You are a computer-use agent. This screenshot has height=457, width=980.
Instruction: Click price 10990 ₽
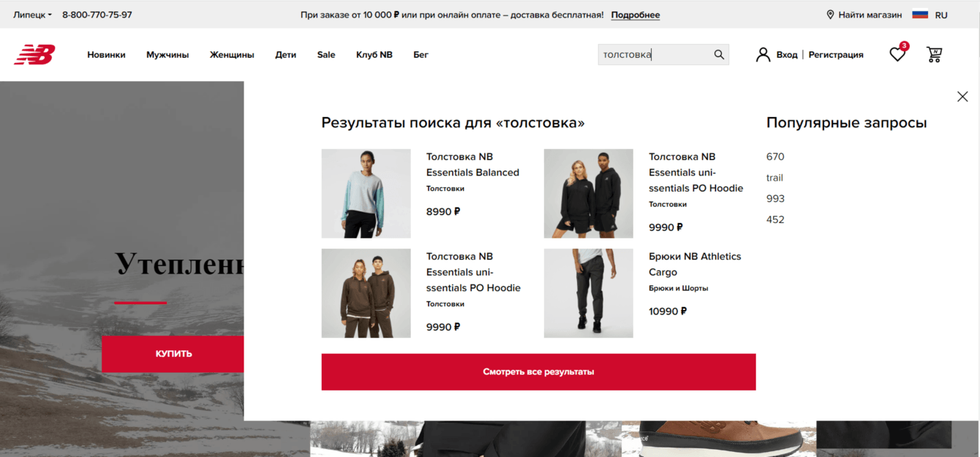pyautogui.click(x=668, y=311)
